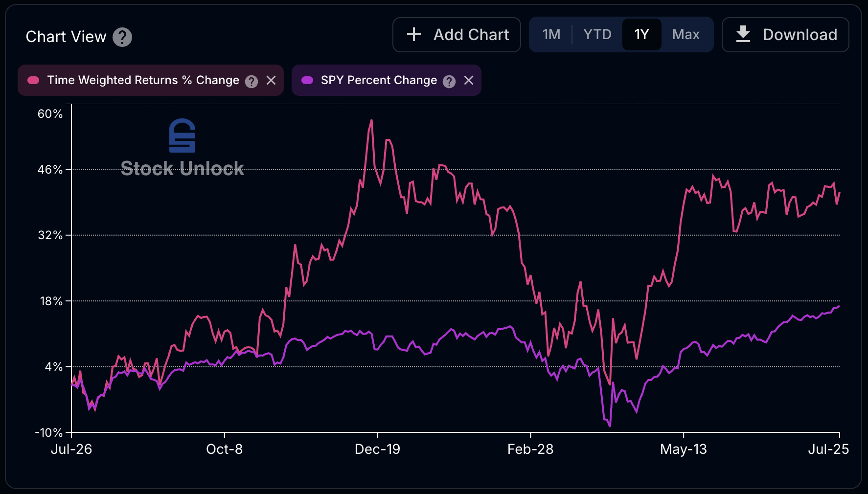Click the Stock Unlock watermark text
This screenshot has width=868, height=494.
click(182, 169)
